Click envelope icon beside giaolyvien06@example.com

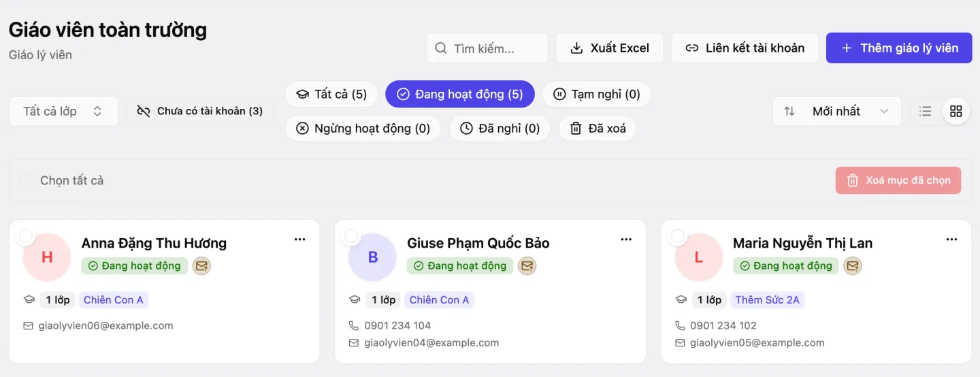(x=28, y=326)
